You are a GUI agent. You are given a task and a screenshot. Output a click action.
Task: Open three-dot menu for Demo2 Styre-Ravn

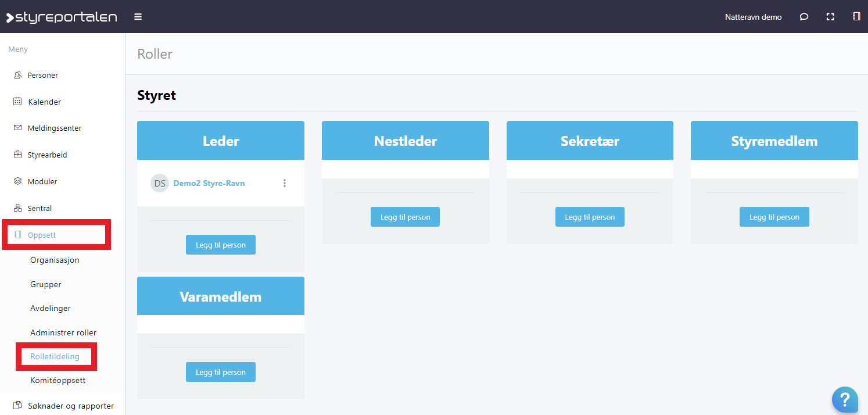[x=285, y=183]
